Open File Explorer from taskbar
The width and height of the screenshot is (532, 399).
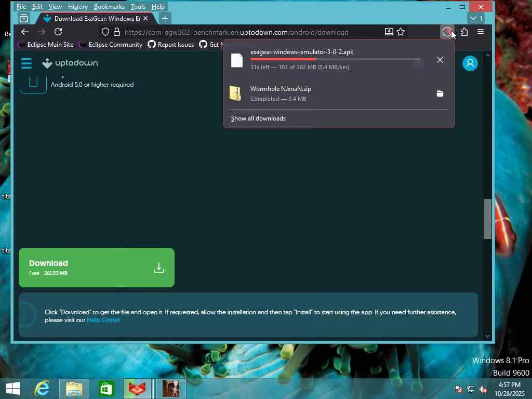click(74, 389)
